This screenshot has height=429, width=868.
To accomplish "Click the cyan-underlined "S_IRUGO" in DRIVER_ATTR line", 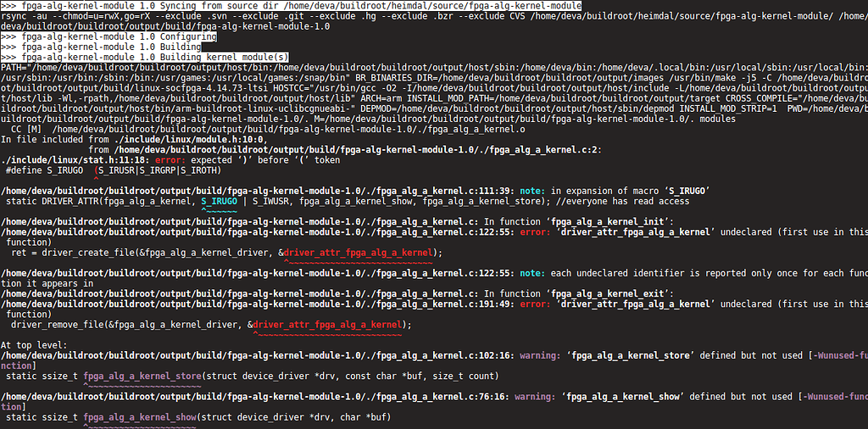I will point(220,202).
